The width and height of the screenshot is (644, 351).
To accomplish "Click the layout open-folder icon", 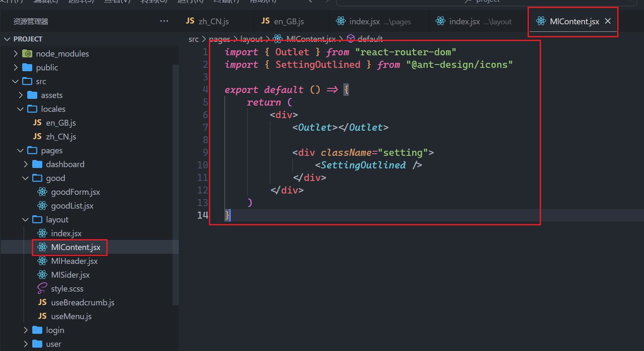I will tap(37, 219).
